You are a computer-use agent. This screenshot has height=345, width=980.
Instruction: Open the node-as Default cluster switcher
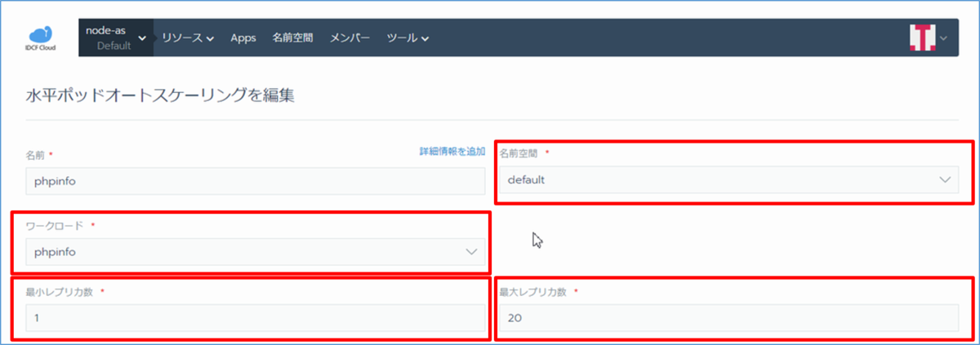[x=115, y=38]
